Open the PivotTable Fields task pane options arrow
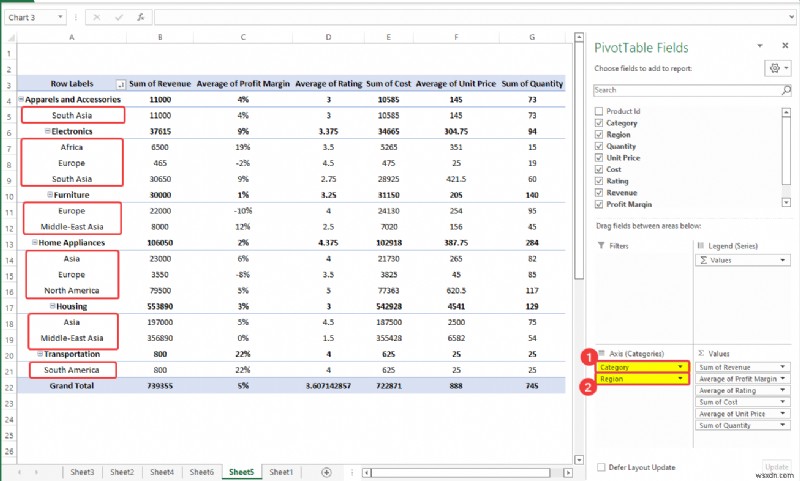The image size is (800, 481). pos(760,46)
